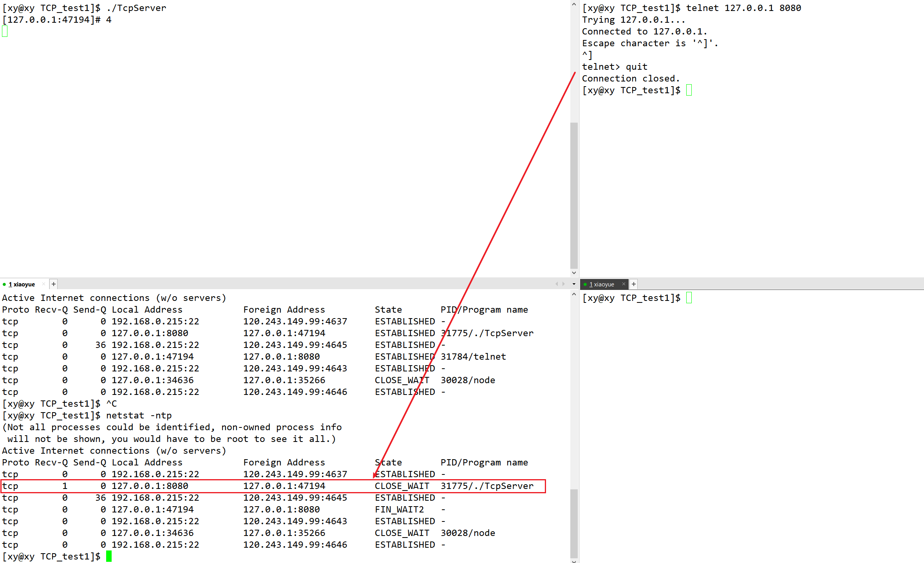Add a new tab in right pane
924x563 pixels.
(x=634, y=284)
